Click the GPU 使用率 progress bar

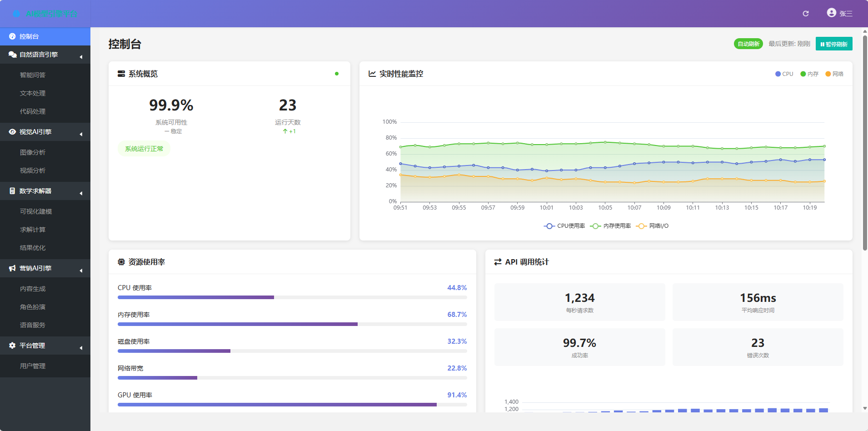[x=292, y=404]
